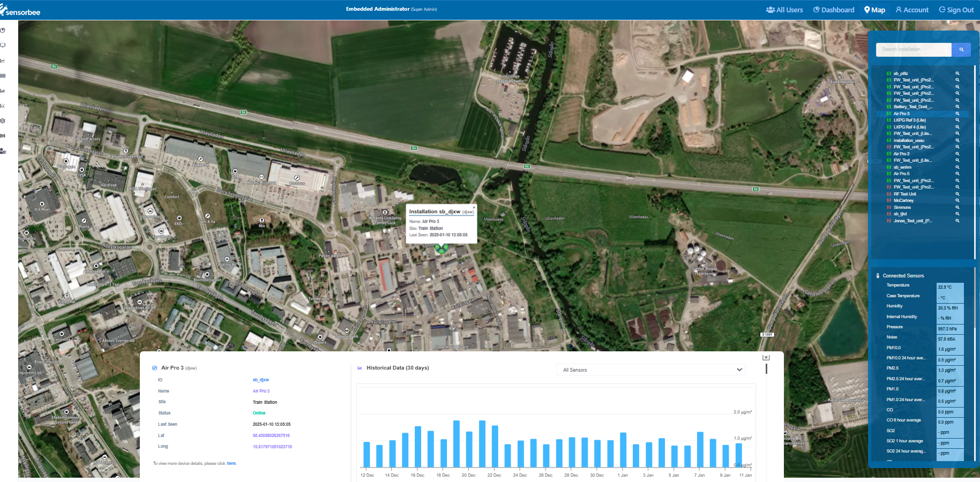The height and width of the screenshot is (482, 980).
Task: Sign out using the Sign Out link
Action: point(956,10)
